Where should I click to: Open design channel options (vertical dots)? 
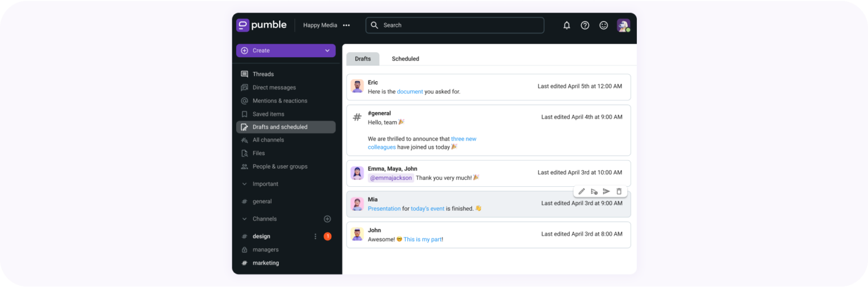click(x=315, y=237)
